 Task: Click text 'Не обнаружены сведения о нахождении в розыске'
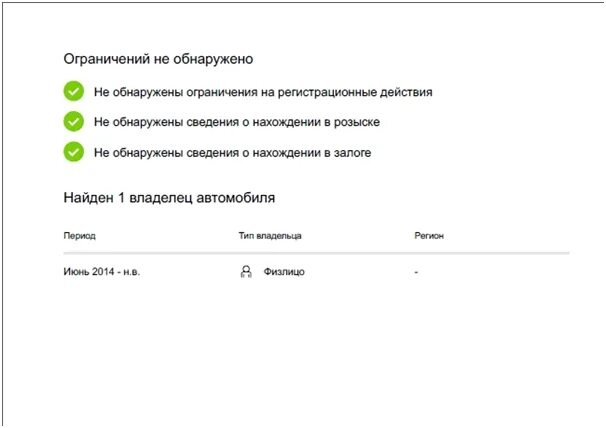click(237, 122)
